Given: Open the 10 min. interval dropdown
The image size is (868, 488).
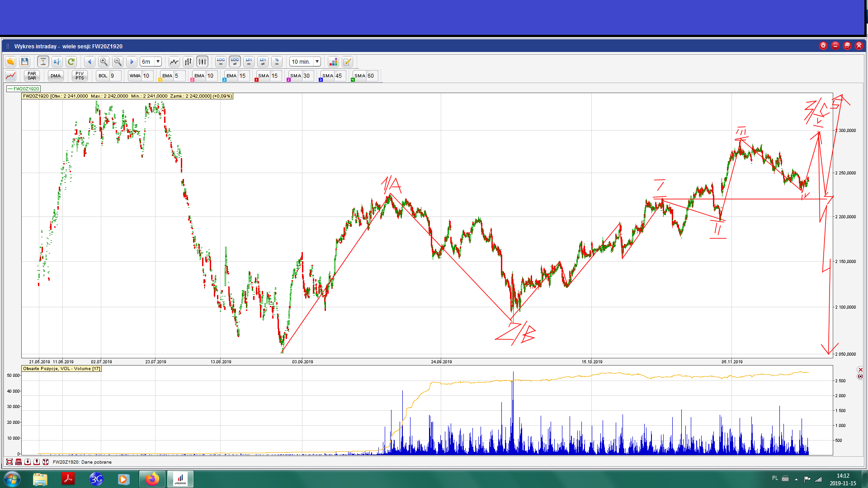Looking at the screenshot, I should 317,61.
